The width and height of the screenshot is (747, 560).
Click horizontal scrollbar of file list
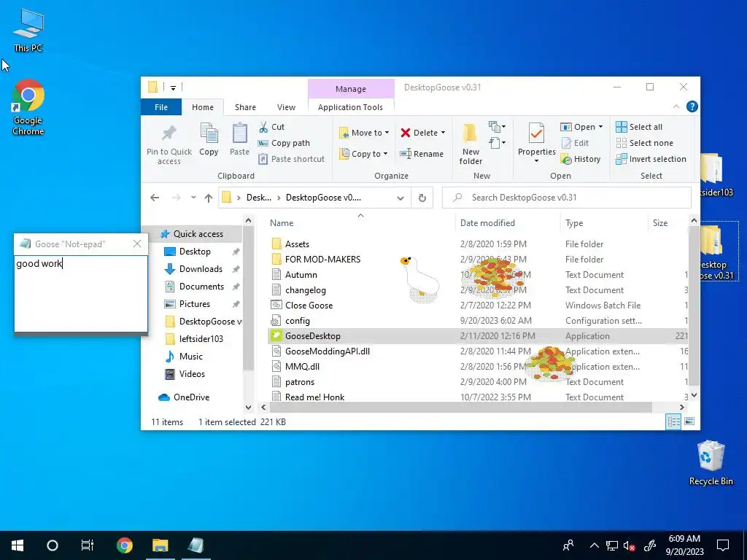[460, 408]
